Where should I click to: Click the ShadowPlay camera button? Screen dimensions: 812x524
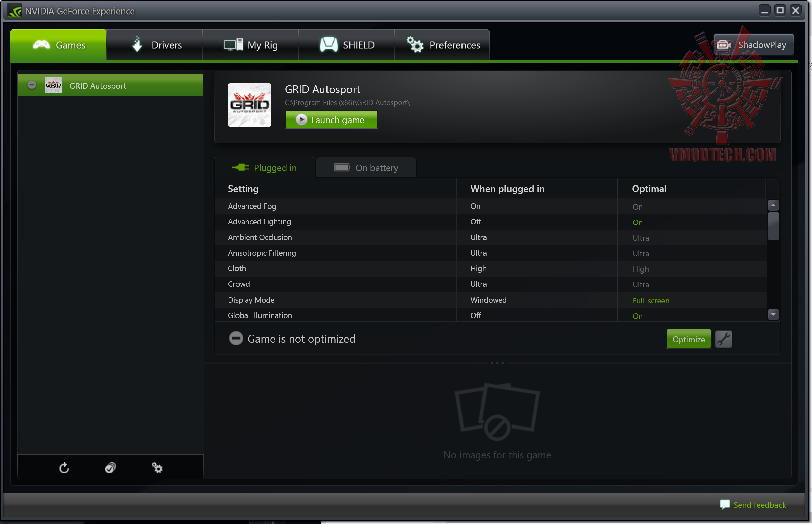pyautogui.click(x=753, y=45)
